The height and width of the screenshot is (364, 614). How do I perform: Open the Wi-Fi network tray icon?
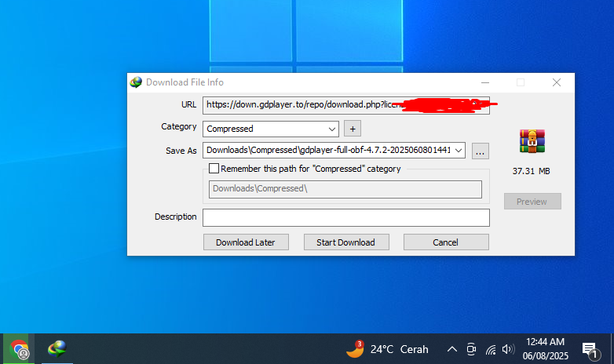pos(491,350)
